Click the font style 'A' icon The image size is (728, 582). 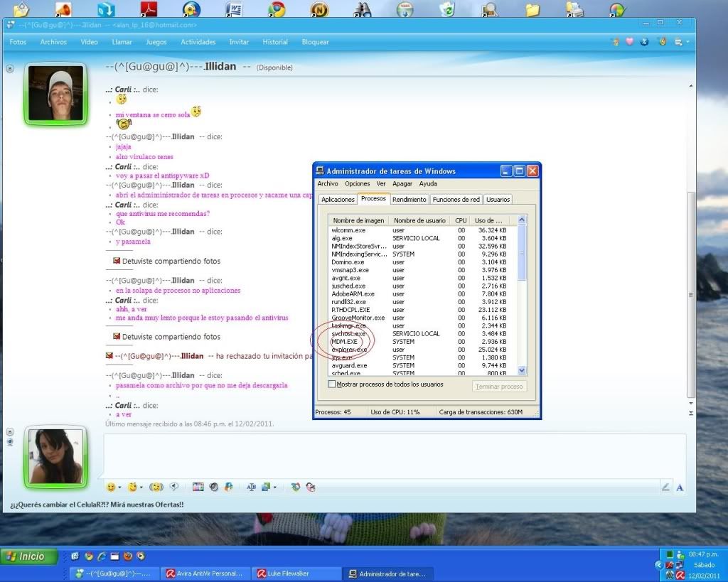point(680,487)
